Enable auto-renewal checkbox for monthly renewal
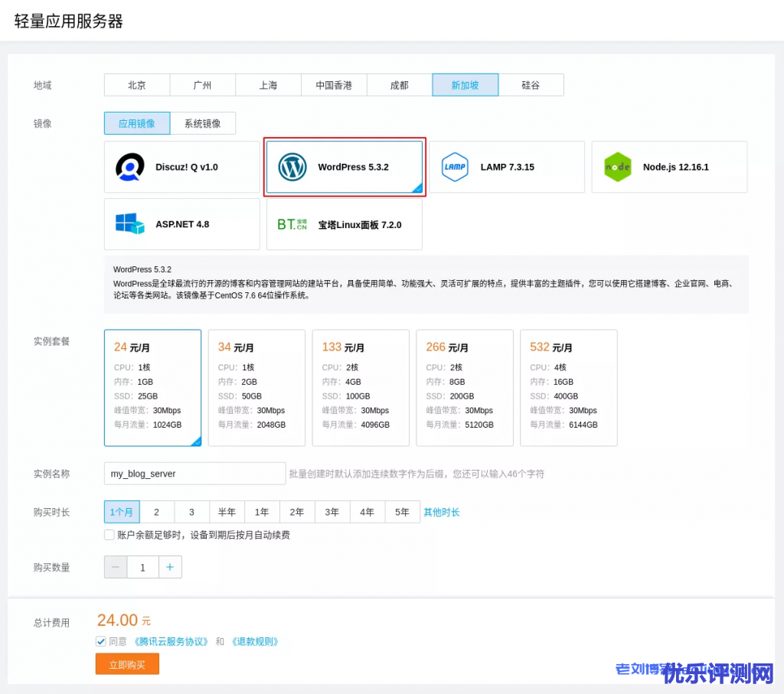This screenshot has width=784, height=694. click(109, 535)
